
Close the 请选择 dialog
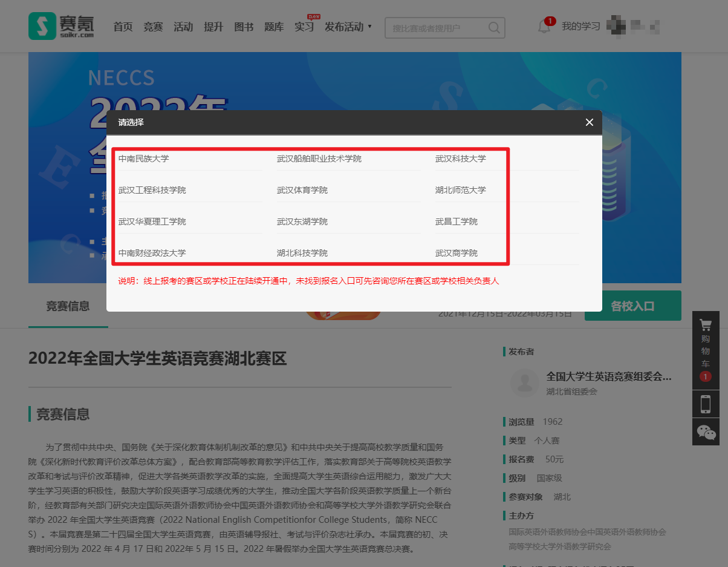590,122
